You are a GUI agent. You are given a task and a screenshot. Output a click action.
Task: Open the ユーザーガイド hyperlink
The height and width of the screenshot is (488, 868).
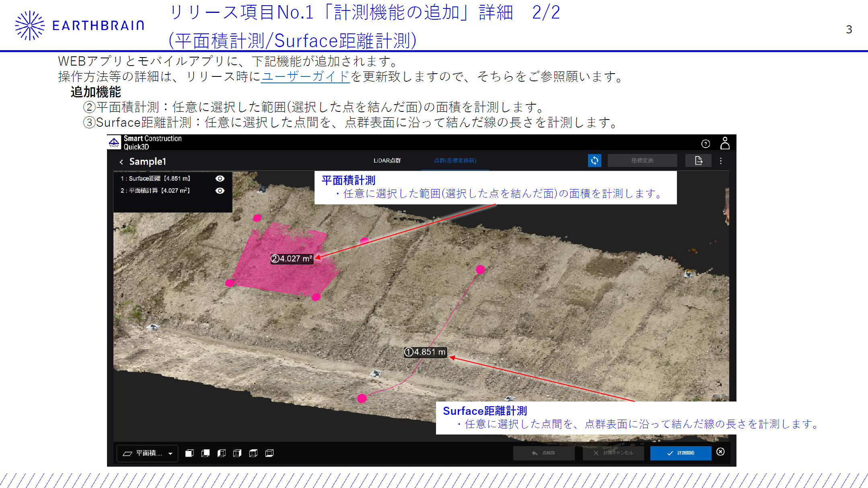306,76
